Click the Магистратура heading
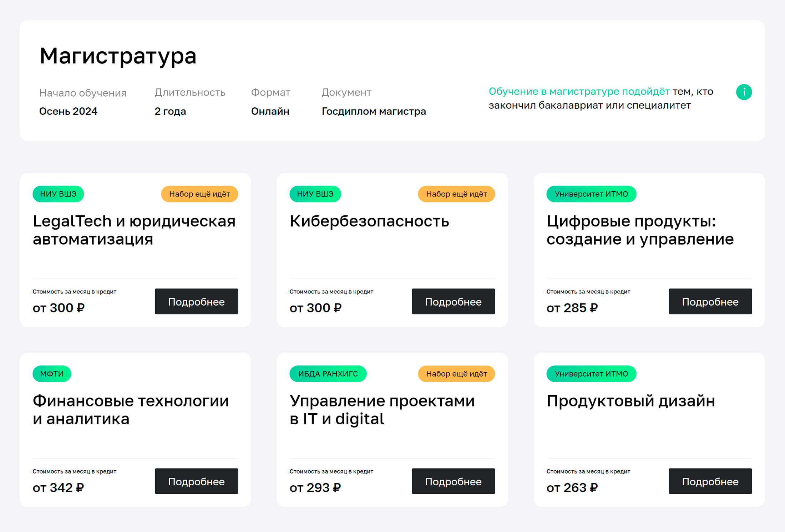 click(118, 56)
